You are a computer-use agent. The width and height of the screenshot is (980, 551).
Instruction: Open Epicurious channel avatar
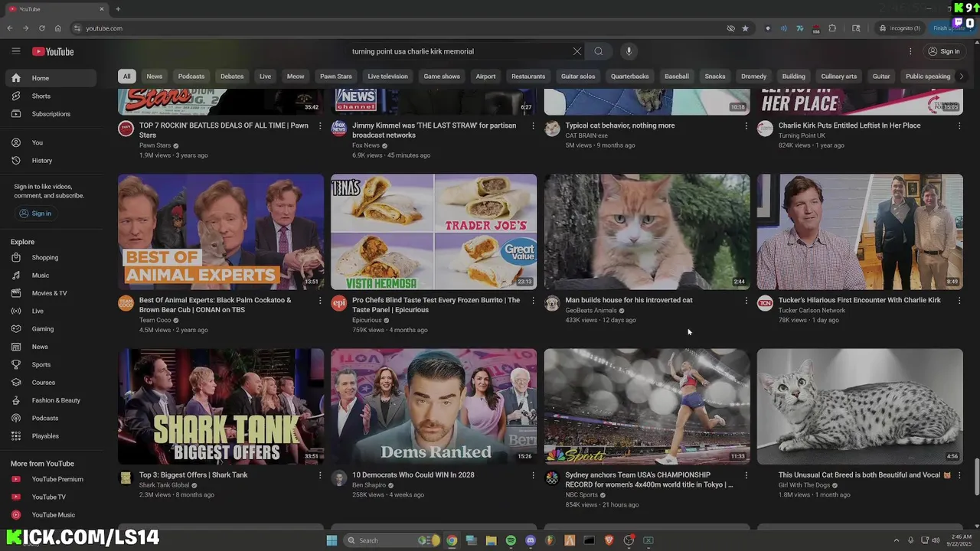339,304
